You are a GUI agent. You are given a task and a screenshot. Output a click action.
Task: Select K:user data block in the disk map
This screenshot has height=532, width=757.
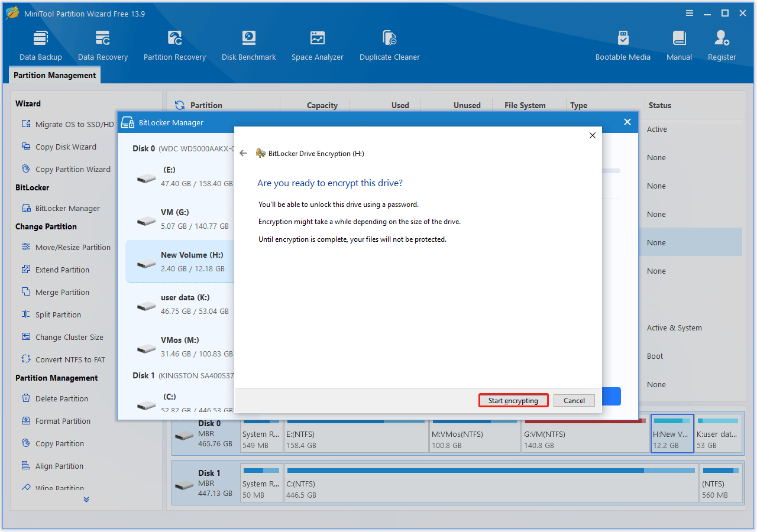pyautogui.click(x=718, y=434)
